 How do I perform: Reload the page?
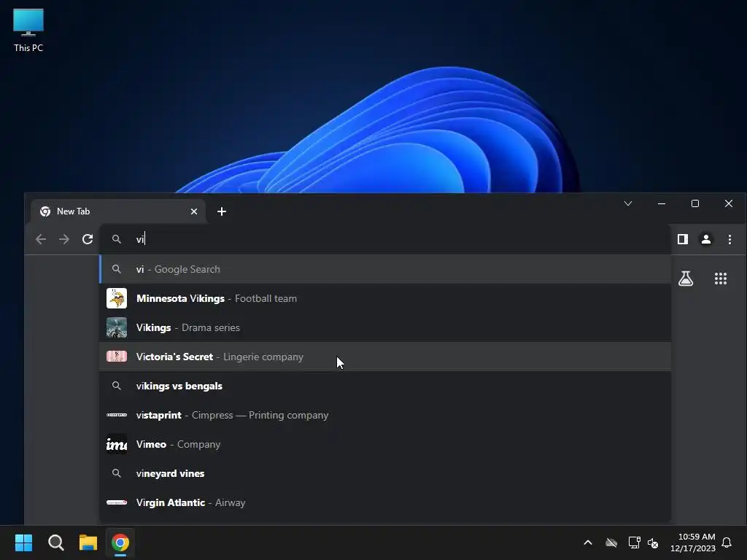click(x=88, y=239)
